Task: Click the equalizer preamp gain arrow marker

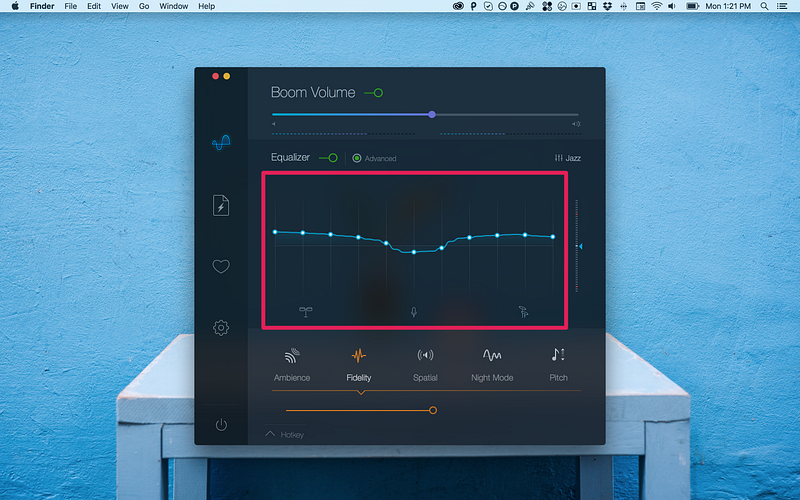Action: [x=581, y=246]
